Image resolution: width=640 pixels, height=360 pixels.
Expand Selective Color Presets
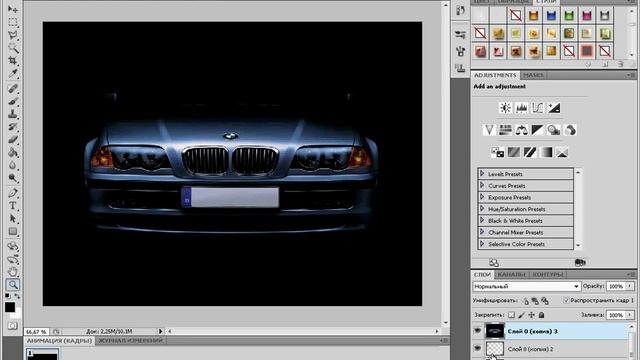pos(482,244)
